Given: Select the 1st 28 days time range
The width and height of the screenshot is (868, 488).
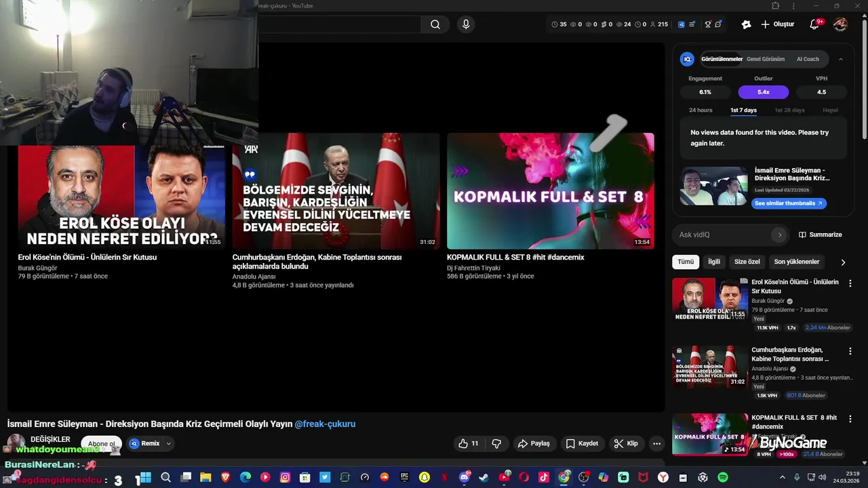Looking at the screenshot, I should [x=789, y=110].
